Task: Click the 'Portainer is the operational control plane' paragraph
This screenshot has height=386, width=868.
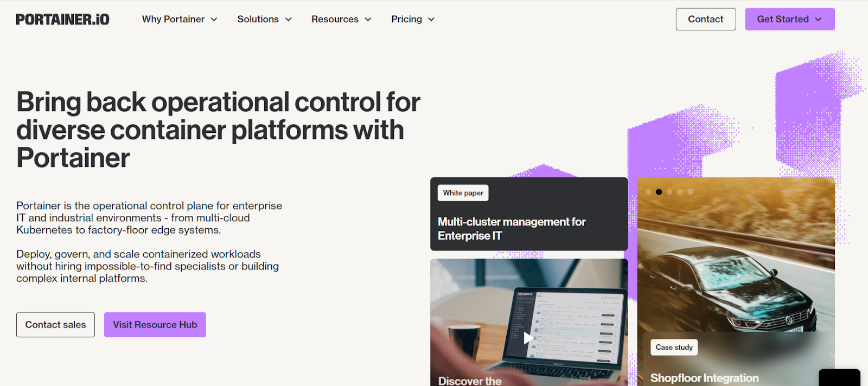Action: coord(149,218)
